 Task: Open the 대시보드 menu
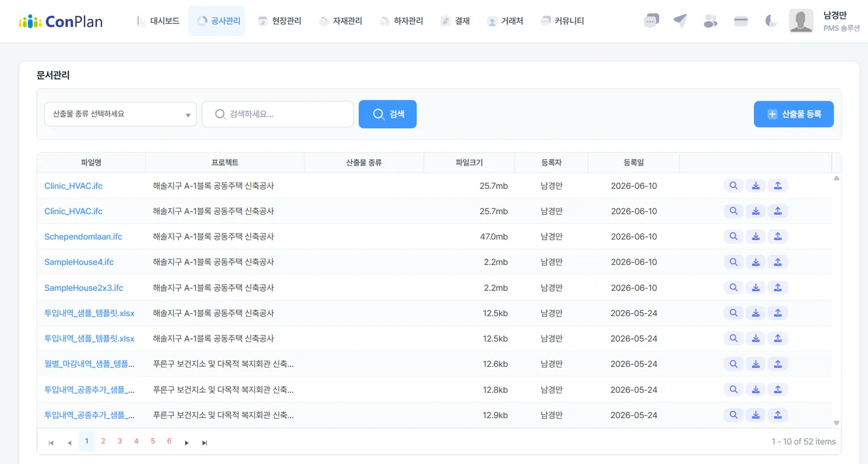(x=158, y=21)
